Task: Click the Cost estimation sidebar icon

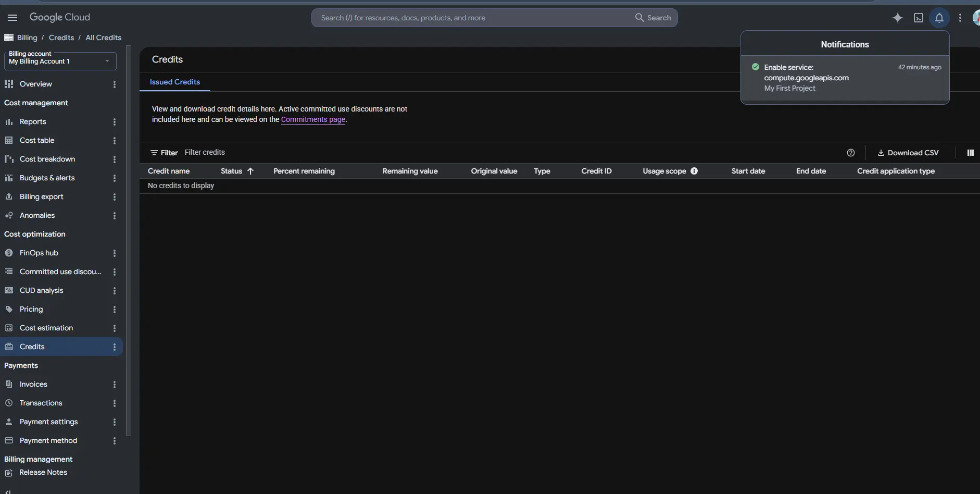Action: (x=9, y=328)
